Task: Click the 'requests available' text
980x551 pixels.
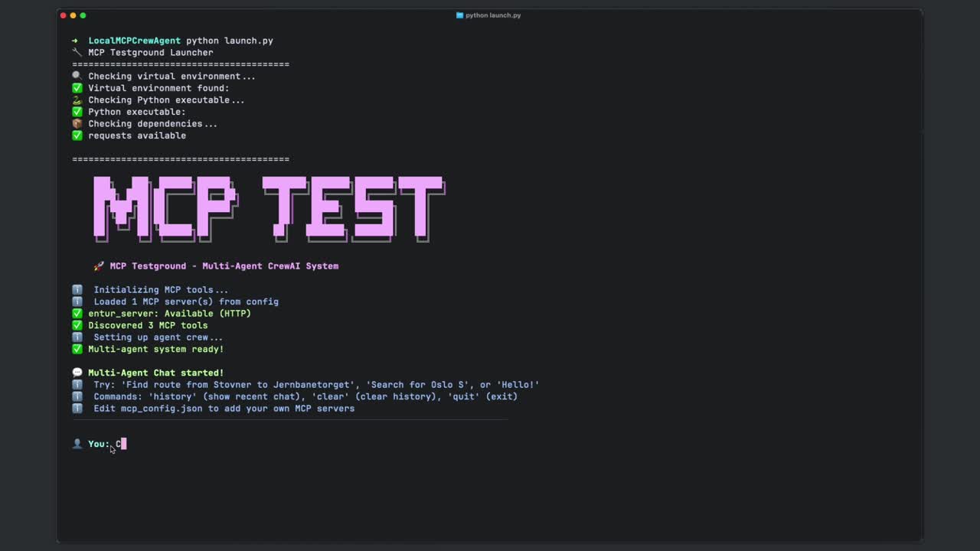Action: 137,135
